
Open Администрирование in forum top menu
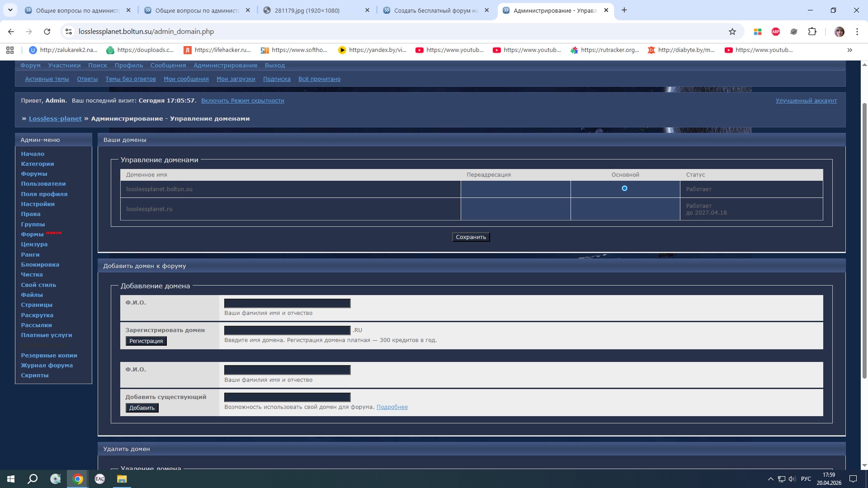coord(225,66)
